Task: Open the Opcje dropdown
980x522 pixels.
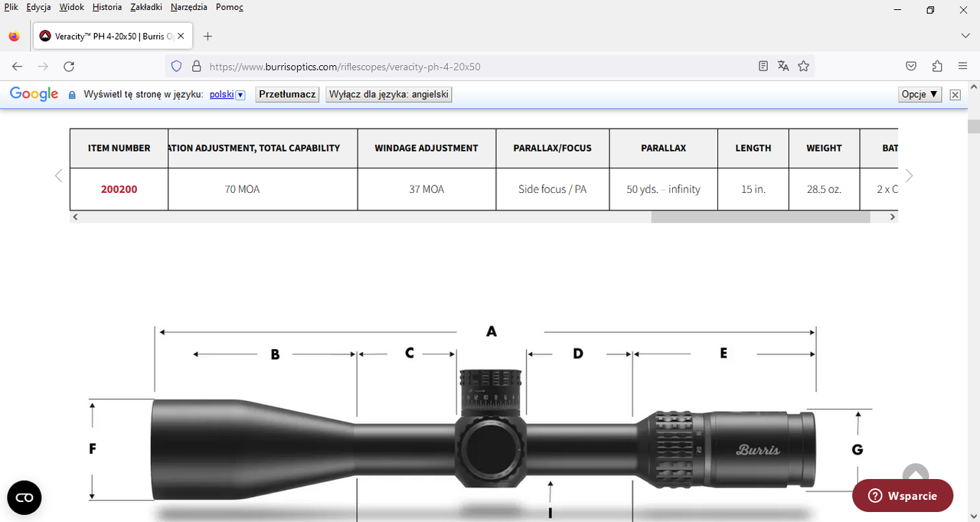Action: point(920,94)
